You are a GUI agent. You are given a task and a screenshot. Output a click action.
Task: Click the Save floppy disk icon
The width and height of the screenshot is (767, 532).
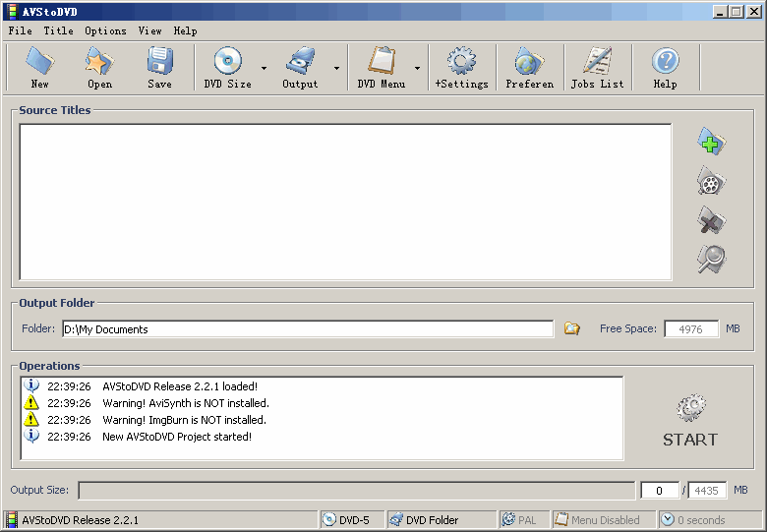(160, 61)
